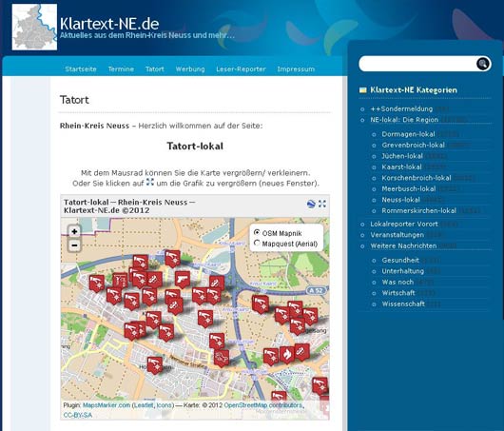This screenshot has height=431, width=504.
Task: Follow the Leaflet attribution link
Action: click(x=144, y=405)
